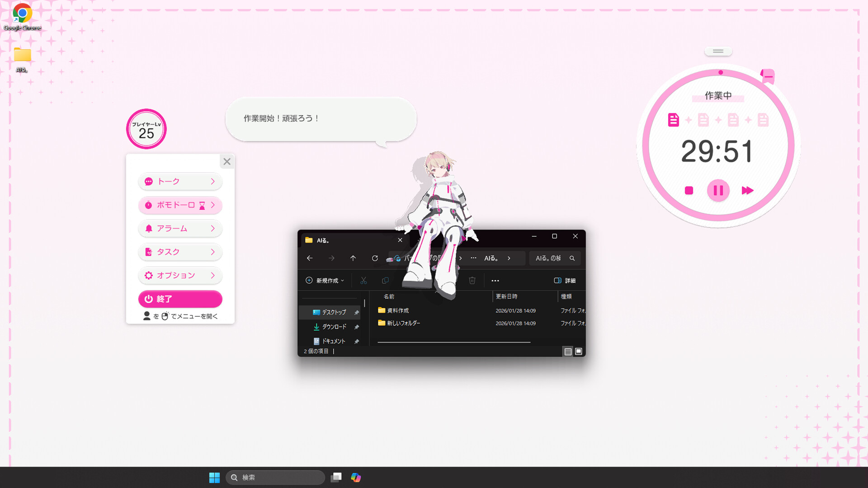
Task: Skip to the next pomodoro phase
Action: point(747,190)
